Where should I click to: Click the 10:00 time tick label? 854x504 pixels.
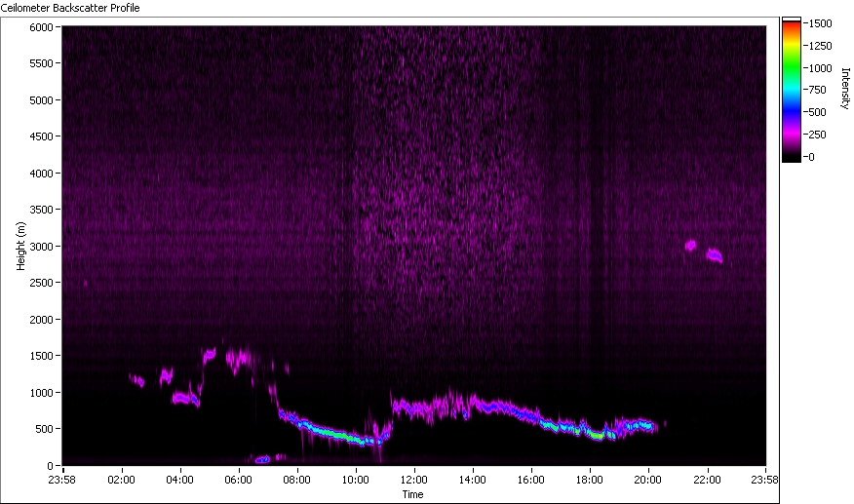355,480
